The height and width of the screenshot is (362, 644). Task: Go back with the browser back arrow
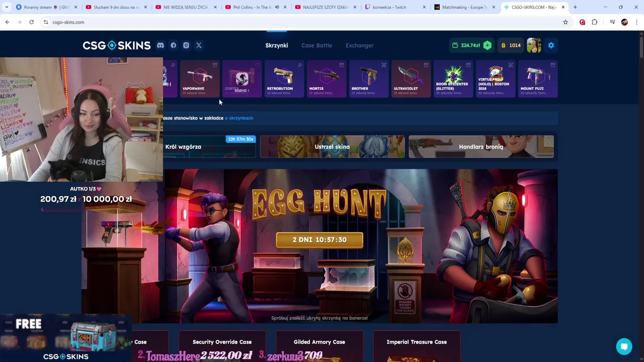pos(7,22)
